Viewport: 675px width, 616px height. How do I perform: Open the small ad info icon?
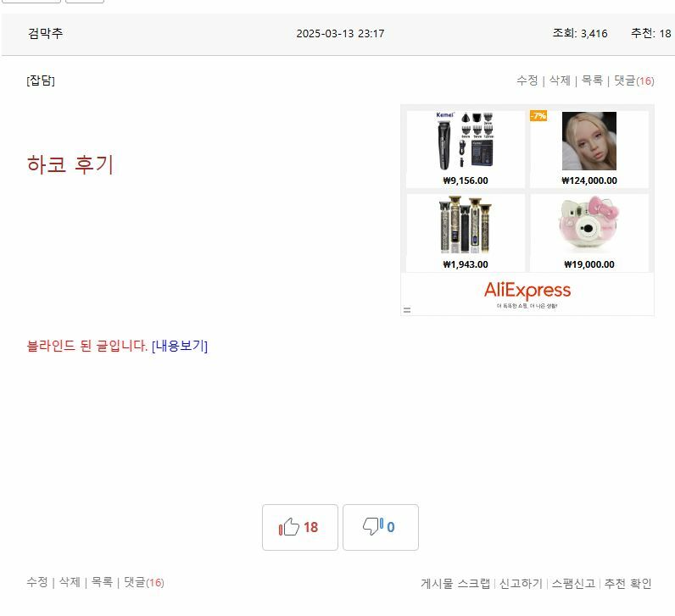coord(407,310)
